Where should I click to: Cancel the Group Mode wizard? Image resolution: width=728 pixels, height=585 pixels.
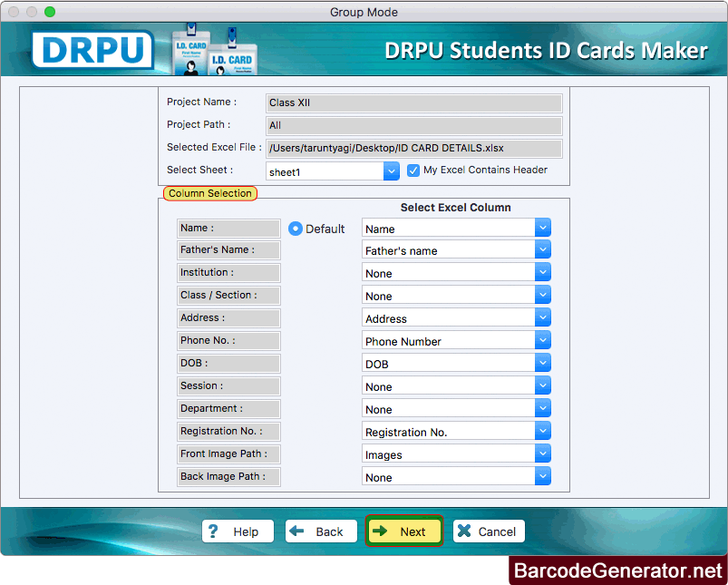pyautogui.click(x=489, y=531)
